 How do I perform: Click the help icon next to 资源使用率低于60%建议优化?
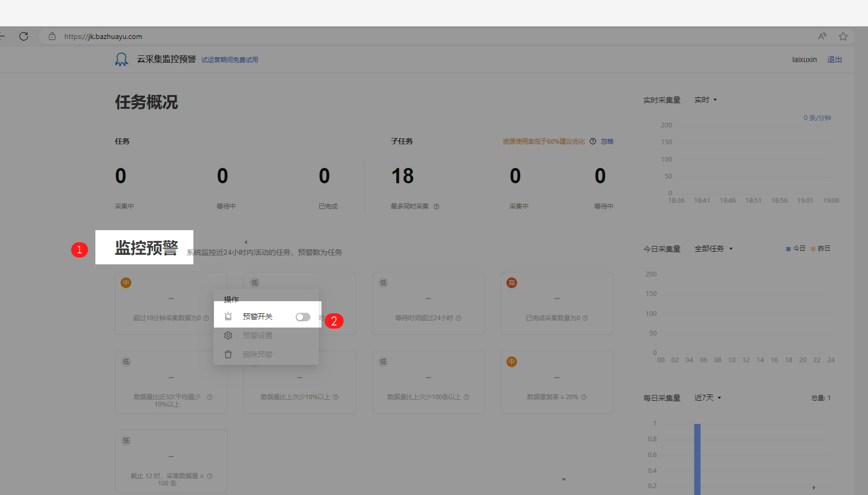click(x=593, y=141)
